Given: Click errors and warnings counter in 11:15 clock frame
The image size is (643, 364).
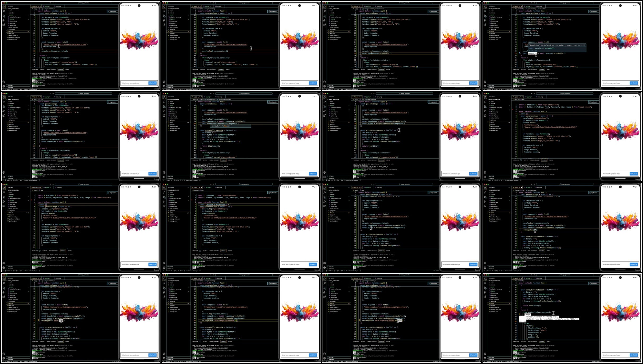Looking at the screenshot, I should [x=497, y=362].
